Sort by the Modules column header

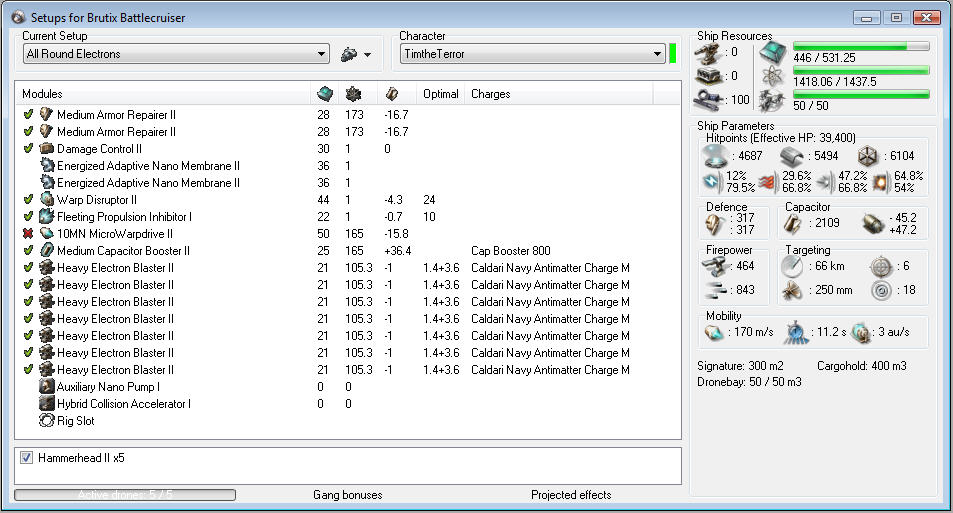pyautogui.click(x=42, y=94)
